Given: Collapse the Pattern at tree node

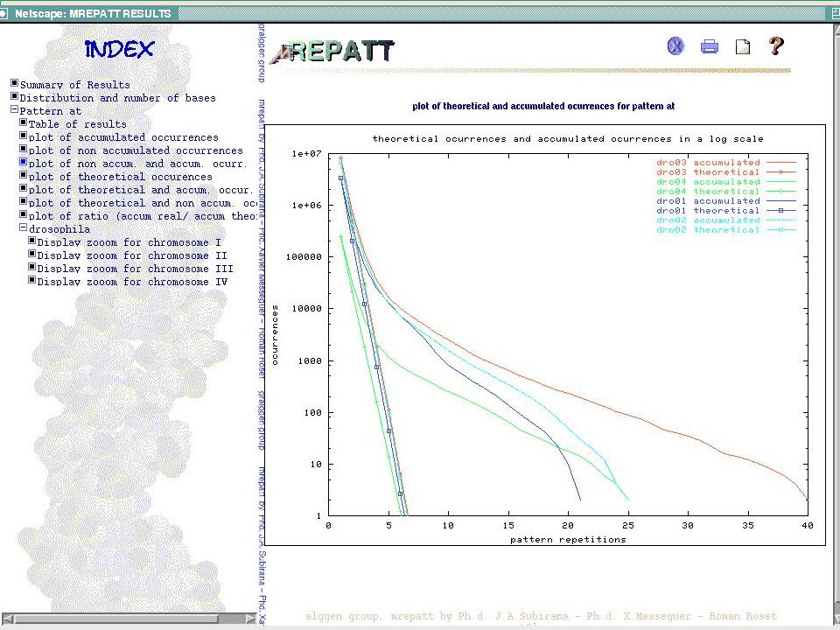Looking at the screenshot, I should 15,109.
